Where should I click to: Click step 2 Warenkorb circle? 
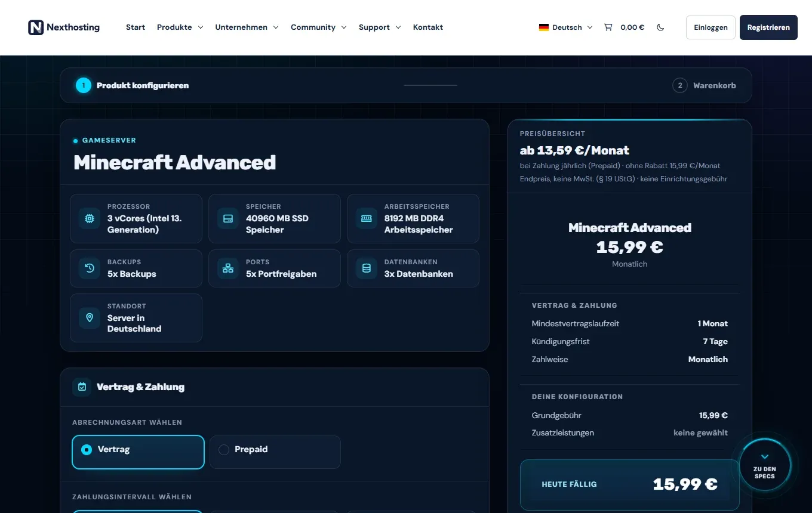679,85
